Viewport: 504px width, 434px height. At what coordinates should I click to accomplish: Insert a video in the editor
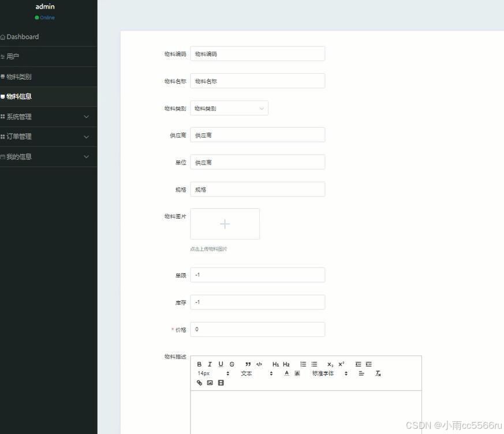click(221, 383)
